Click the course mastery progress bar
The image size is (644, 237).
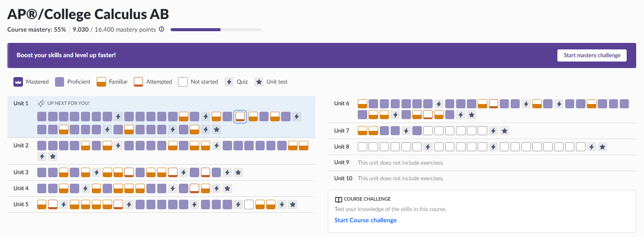tap(216, 29)
